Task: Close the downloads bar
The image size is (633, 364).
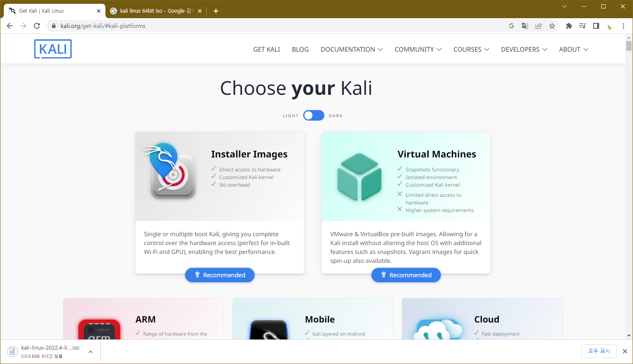Action: coord(625,351)
